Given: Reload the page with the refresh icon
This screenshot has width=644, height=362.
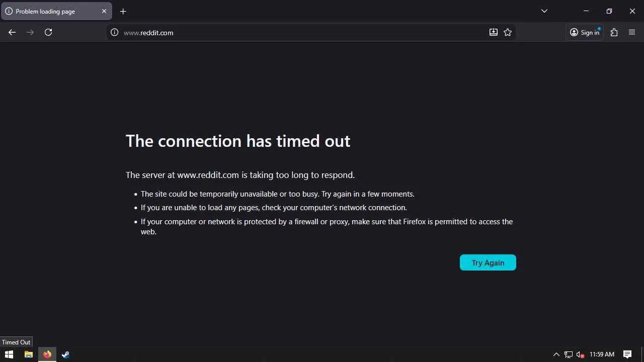Looking at the screenshot, I should coord(48,32).
